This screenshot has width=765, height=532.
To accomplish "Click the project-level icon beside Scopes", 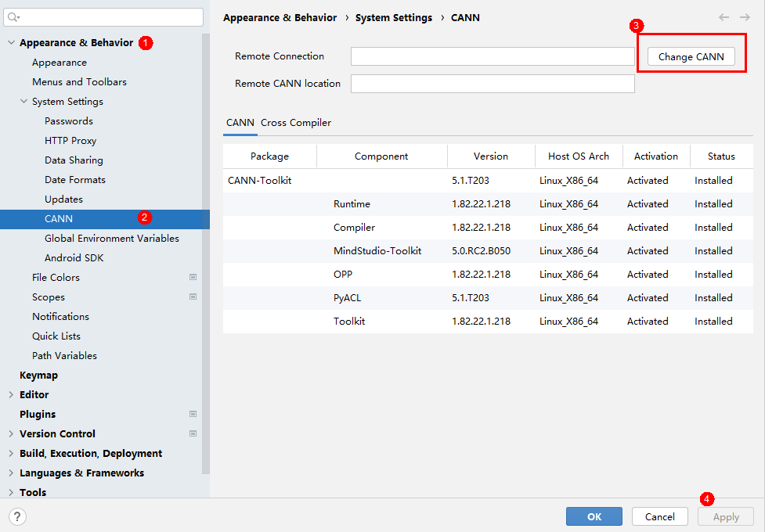I will click(193, 297).
